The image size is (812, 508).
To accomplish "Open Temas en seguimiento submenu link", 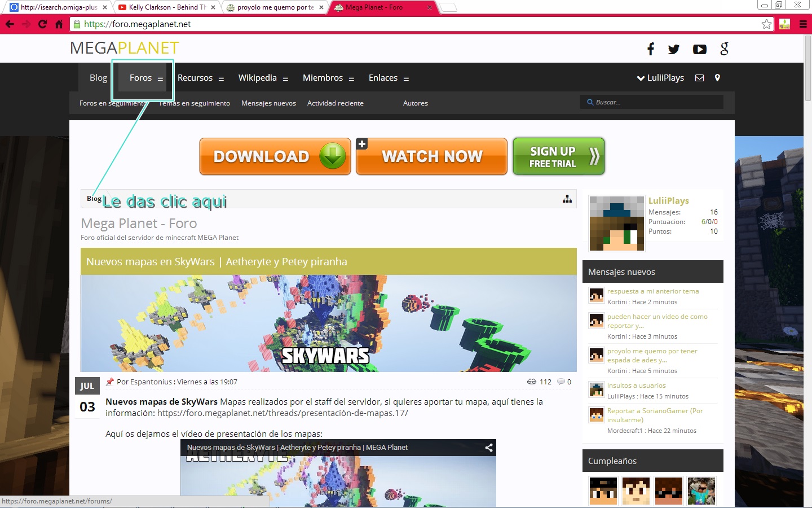I will [x=195, y=103].
